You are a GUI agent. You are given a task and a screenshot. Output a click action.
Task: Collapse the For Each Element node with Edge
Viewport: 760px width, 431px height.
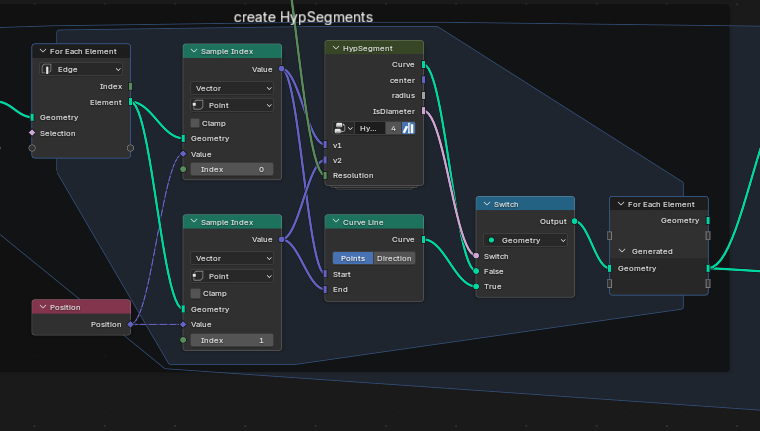point(43,51)
